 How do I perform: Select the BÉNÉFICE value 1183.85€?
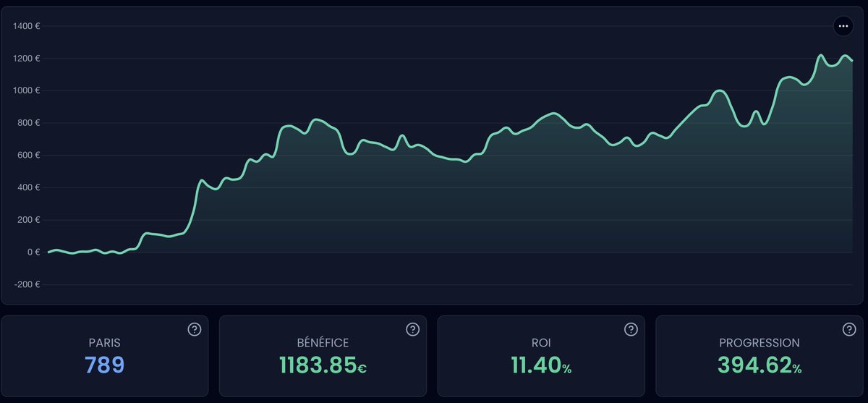point(323,365)
